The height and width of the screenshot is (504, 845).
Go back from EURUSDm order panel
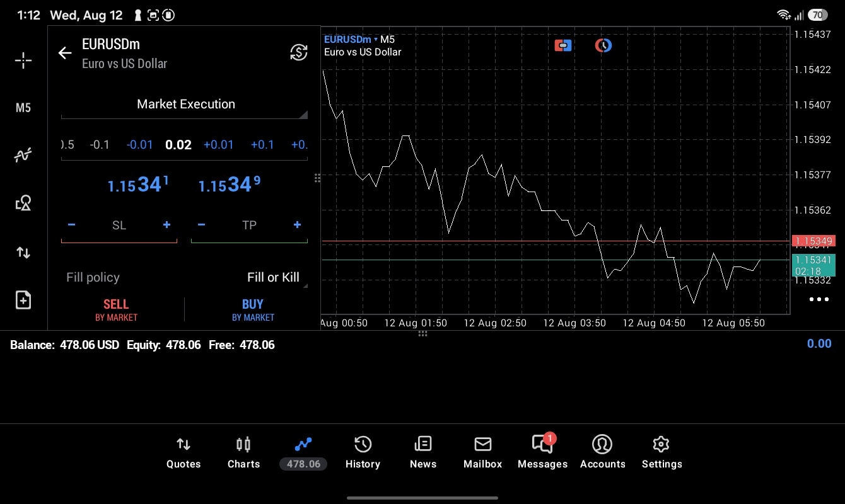tap(65, 53)
